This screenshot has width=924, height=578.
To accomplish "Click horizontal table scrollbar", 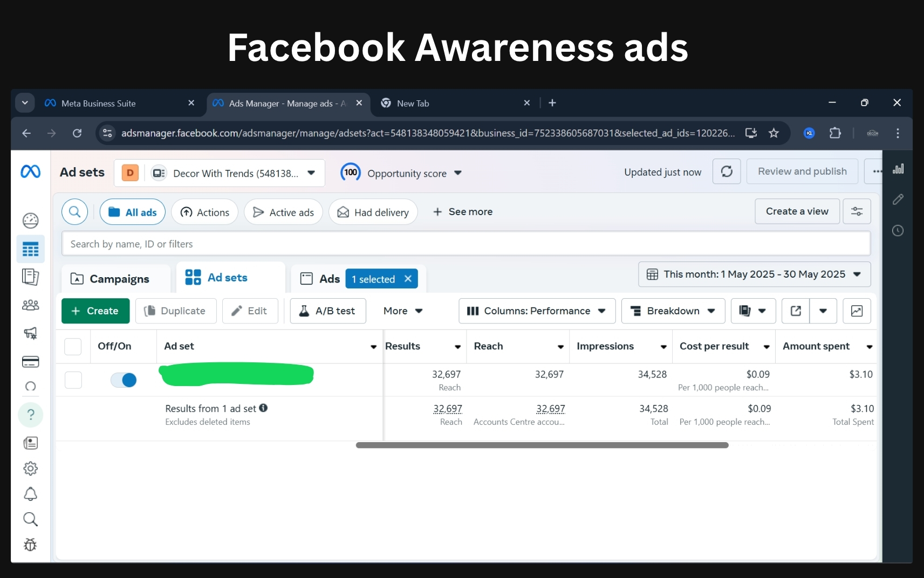I will tap(542, 445).
